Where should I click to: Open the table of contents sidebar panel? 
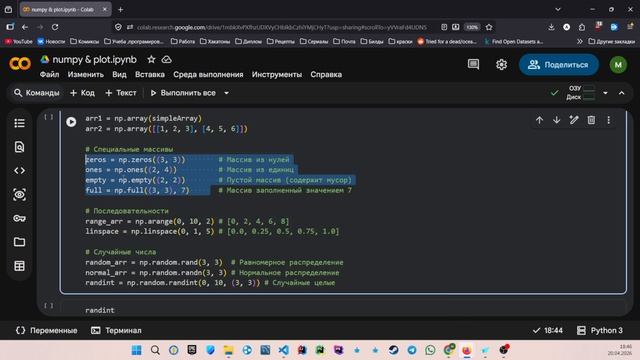pos(19,123)
